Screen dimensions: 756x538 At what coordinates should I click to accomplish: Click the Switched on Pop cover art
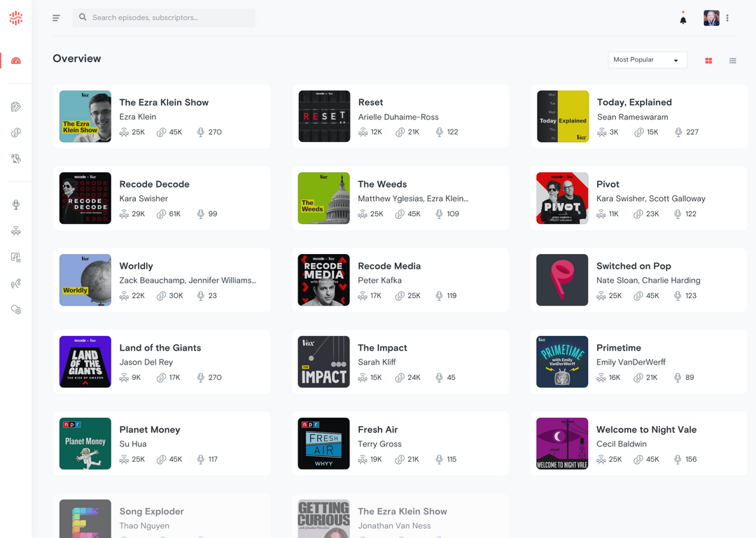[x=562, y=280]
